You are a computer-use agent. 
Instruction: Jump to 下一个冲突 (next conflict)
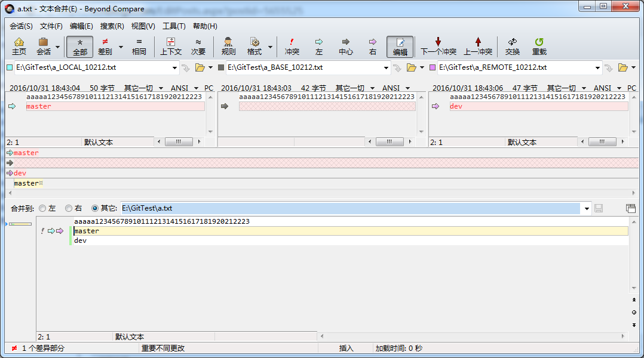[438, 46]
